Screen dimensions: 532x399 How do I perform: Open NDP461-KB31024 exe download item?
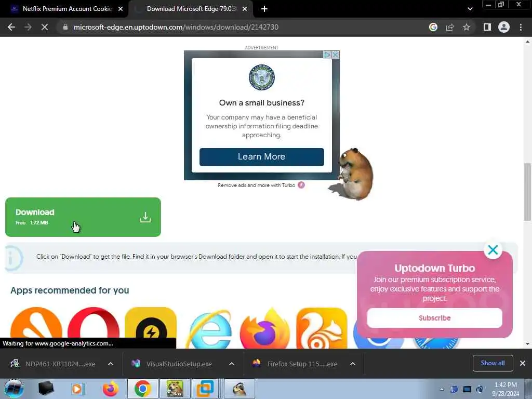[x=53, y=364]
